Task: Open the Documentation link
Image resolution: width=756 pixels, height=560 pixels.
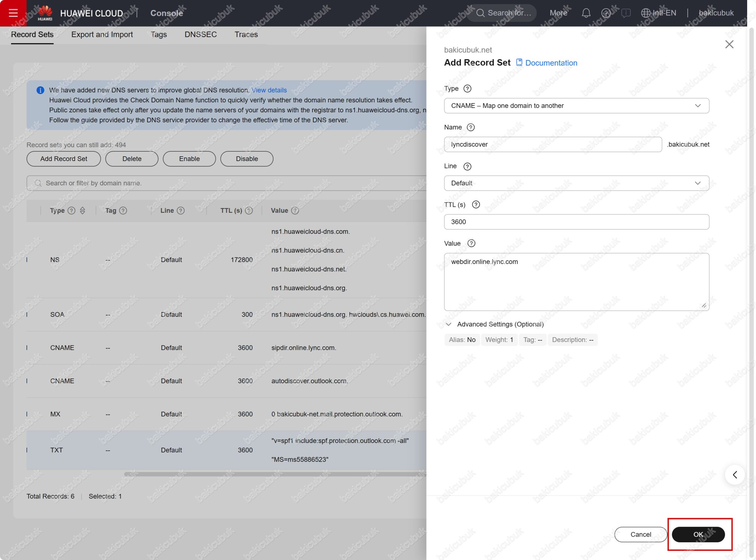Action: pos(551,63)
